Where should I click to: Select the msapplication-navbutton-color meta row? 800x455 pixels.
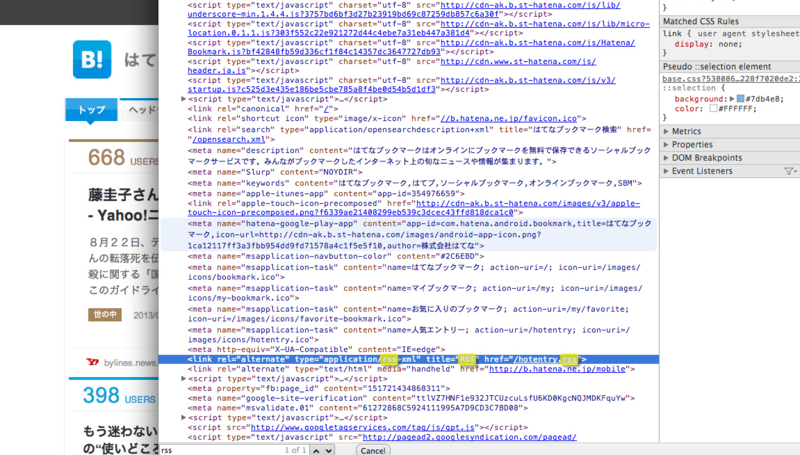click(x=336, y=256)
